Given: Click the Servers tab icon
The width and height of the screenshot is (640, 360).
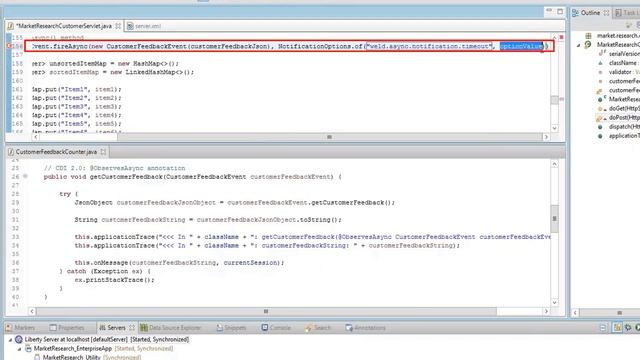Looking at the screenshot, I should click(x=102, y=328).
